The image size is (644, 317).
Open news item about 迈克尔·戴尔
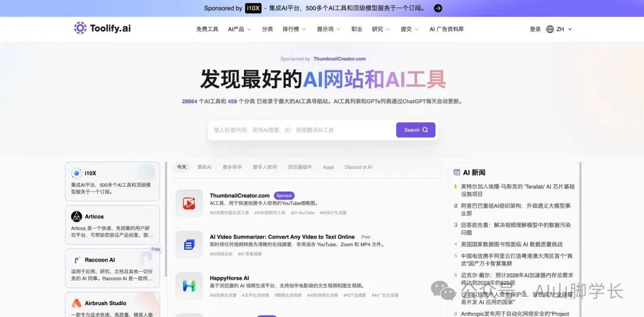(x=516, y=279)
